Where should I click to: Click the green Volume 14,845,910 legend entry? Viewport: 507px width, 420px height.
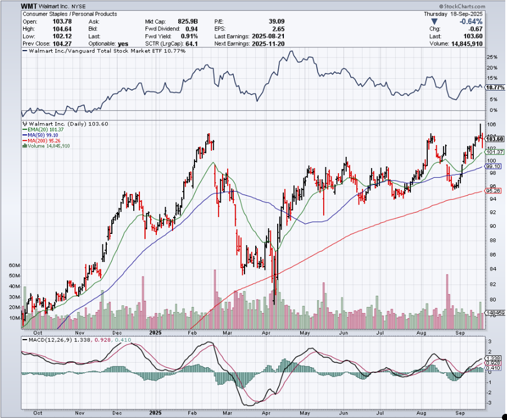point(46,146)
